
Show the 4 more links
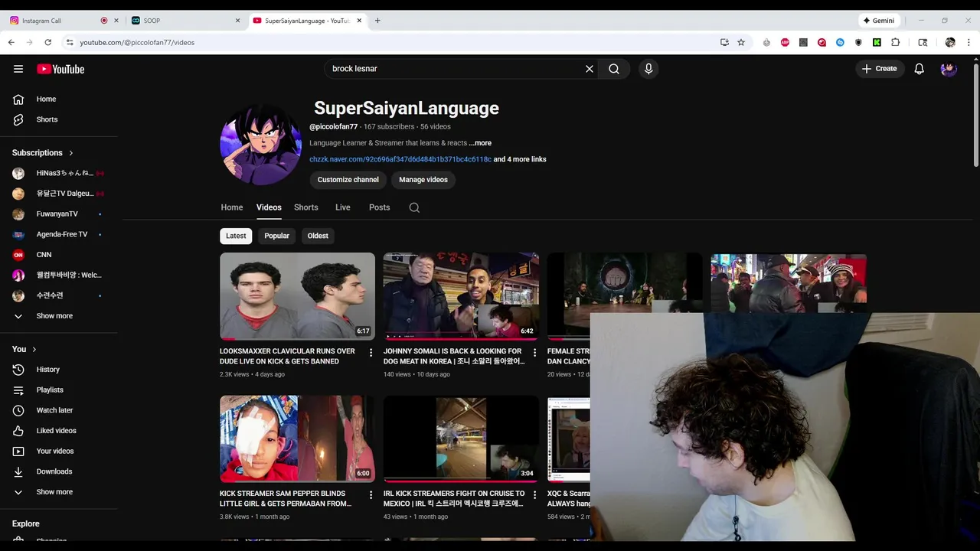click(520, 159)
